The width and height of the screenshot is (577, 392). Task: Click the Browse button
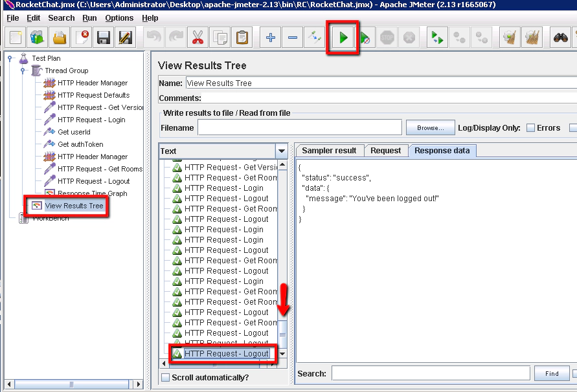(x=430, y=127)
